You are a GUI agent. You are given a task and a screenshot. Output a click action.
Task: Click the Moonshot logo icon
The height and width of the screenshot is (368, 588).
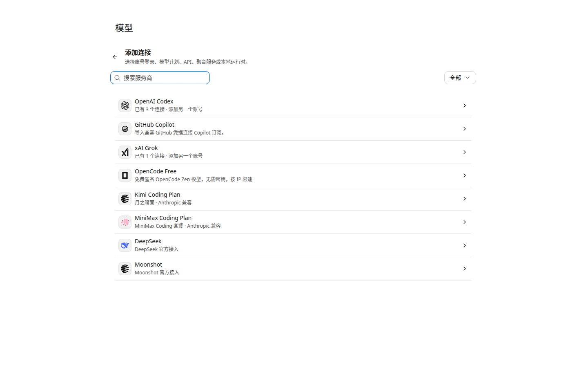pyautogui.click(x=125, y=269)
